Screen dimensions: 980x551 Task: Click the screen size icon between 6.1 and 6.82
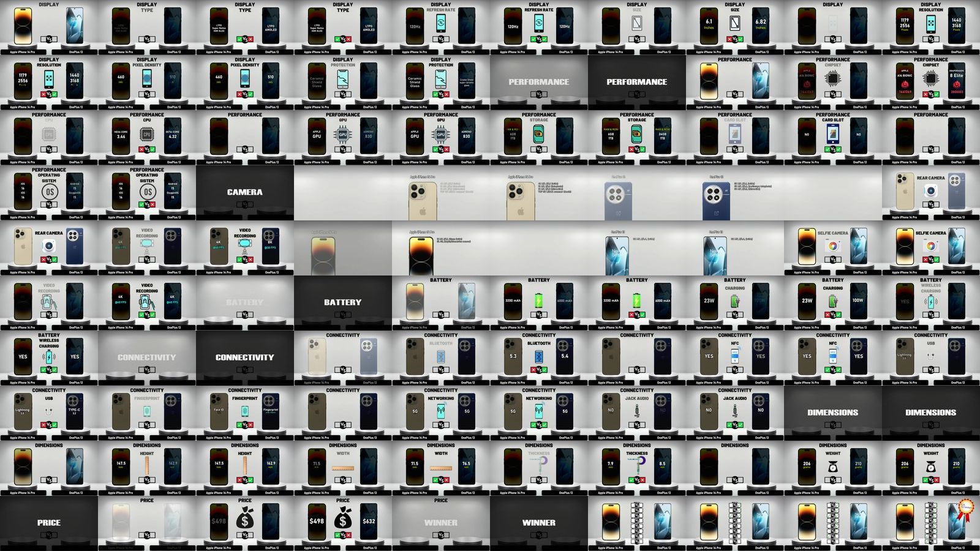[735, 23]
